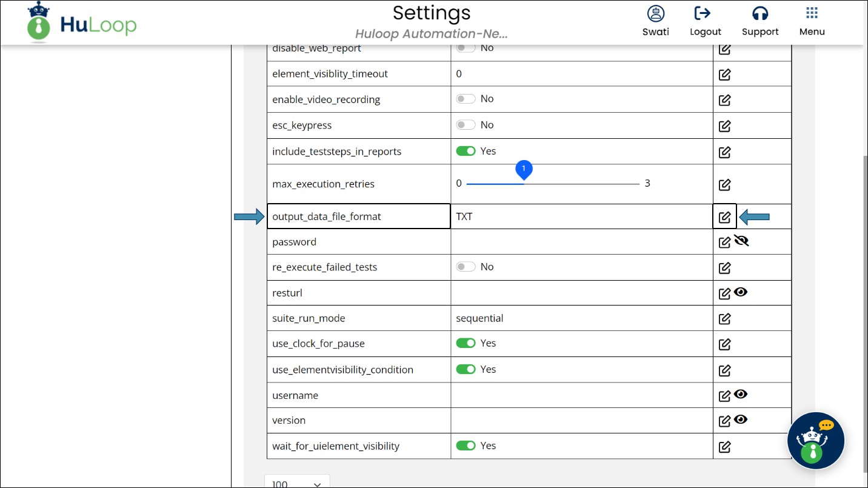Expand the rows-per-page dropdown
868x488 pixels.
pyautogui.click(x=297, y=483)
